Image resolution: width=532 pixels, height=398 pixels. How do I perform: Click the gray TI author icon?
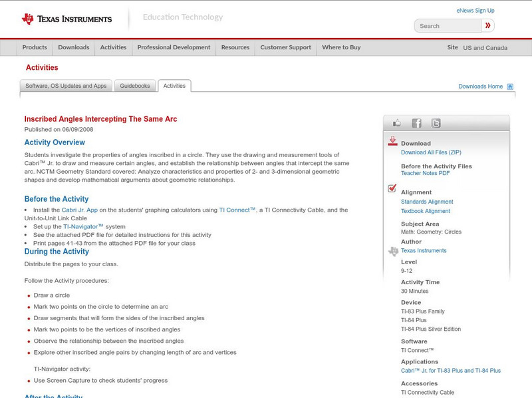coord(393,251)
